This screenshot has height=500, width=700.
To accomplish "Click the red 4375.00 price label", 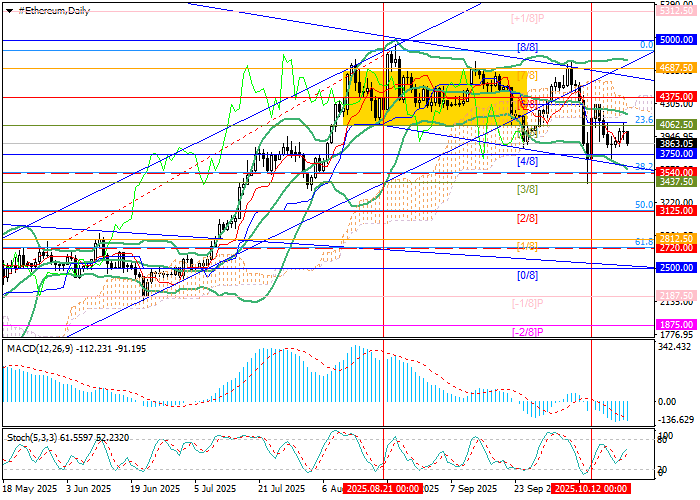I will [x=676, y=97].
